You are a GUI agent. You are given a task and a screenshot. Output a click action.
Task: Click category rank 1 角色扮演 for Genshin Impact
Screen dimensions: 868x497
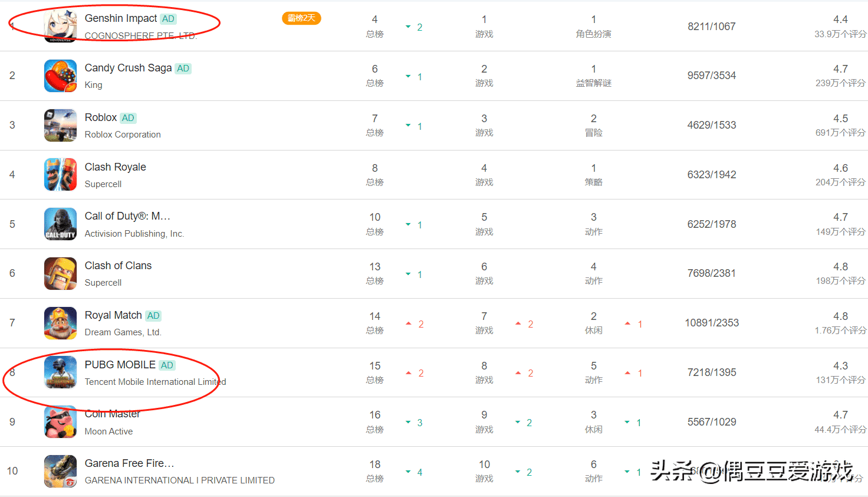pyautogui.click(x=594, y=27)
